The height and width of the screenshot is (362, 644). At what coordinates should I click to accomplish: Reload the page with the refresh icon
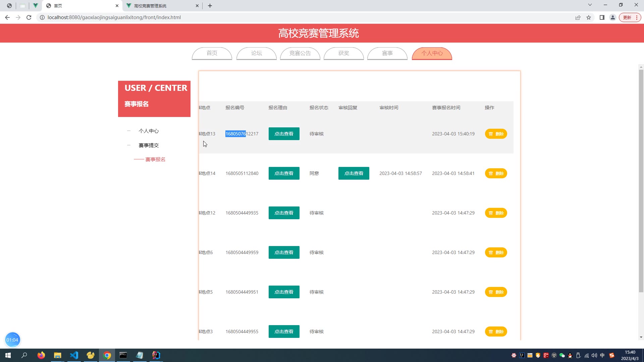click(29, 17)
